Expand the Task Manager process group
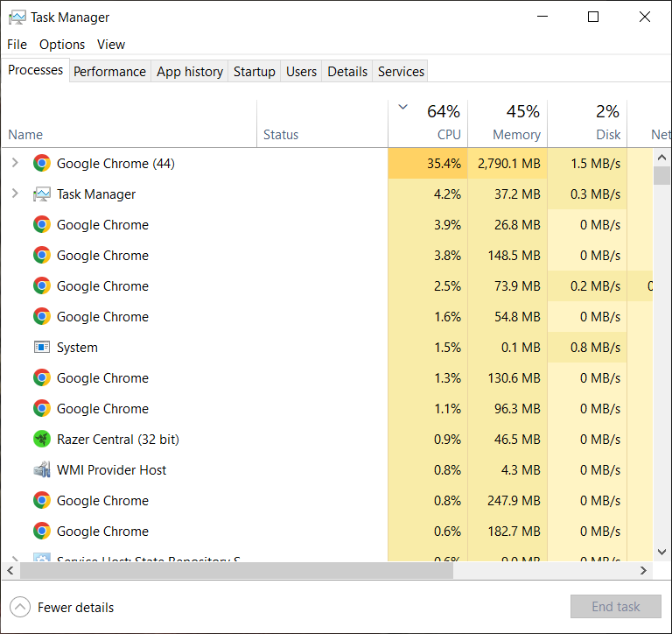The image size is (672, 634). [15, 194]
